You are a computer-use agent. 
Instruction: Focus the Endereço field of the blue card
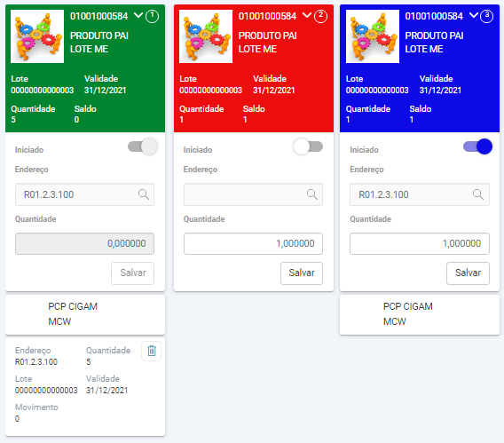coord(420,194)
